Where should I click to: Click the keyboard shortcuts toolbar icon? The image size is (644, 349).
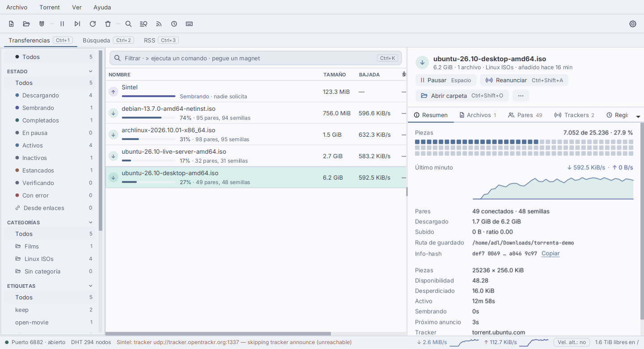pyautogui.click(x=189, y=24)
